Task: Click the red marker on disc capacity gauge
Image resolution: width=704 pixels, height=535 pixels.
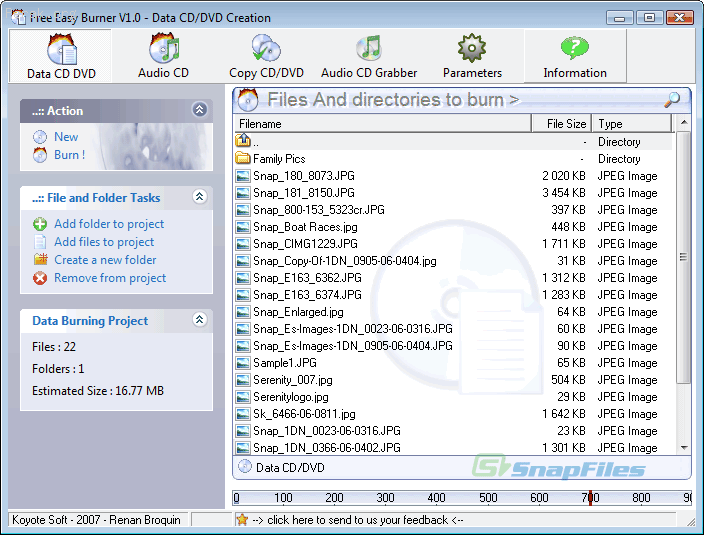Action: tap(590, 498)
